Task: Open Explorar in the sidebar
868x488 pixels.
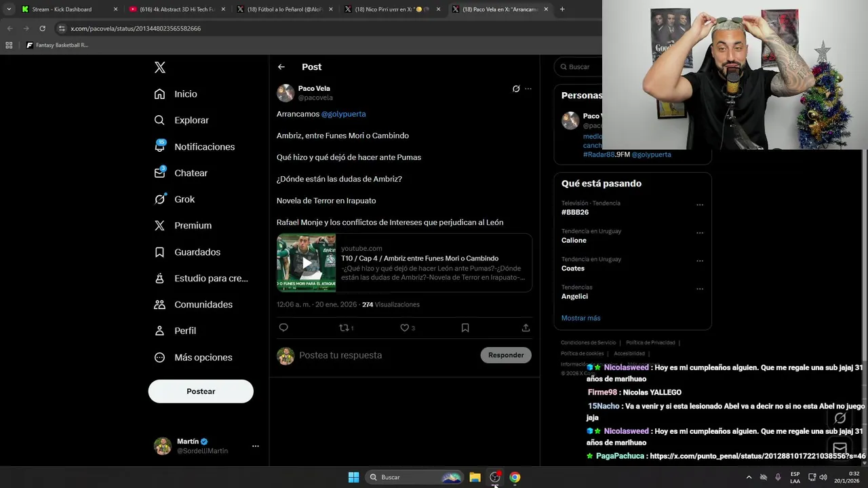Action: coord(181,120)
